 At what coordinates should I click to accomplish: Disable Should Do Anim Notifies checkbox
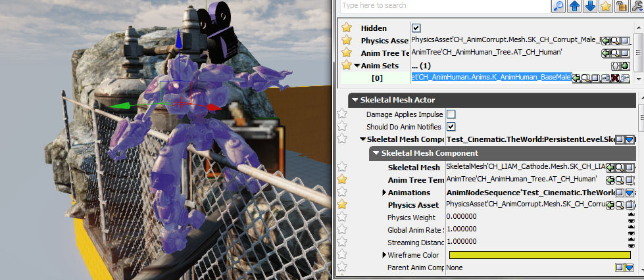click(x=451, y=126)
